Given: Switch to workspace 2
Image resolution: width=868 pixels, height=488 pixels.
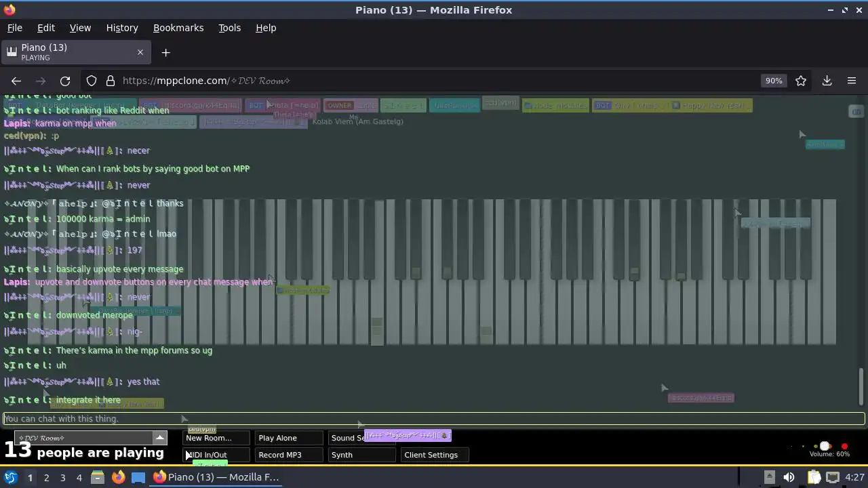Looking at the screenshot, I should point(46,477).
